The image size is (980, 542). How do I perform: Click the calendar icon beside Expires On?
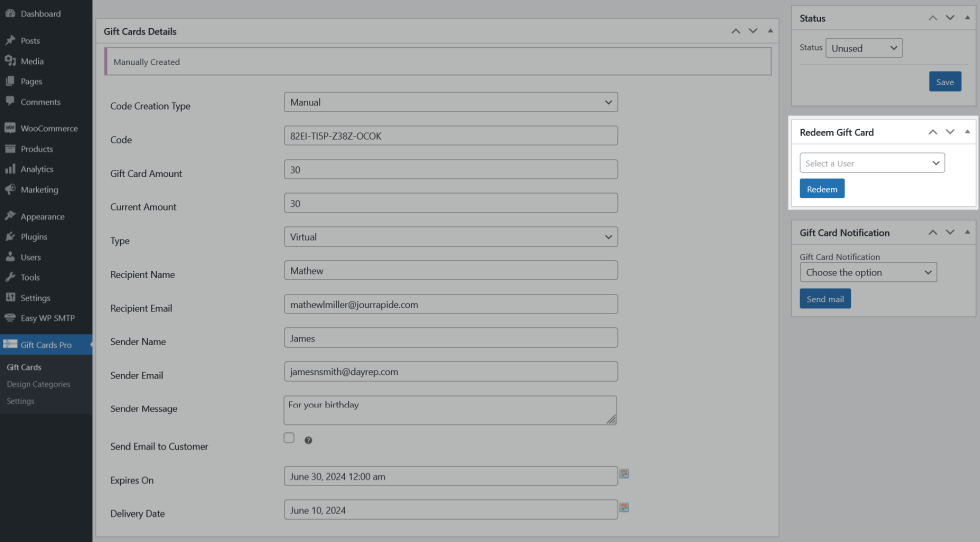(624, 474)
